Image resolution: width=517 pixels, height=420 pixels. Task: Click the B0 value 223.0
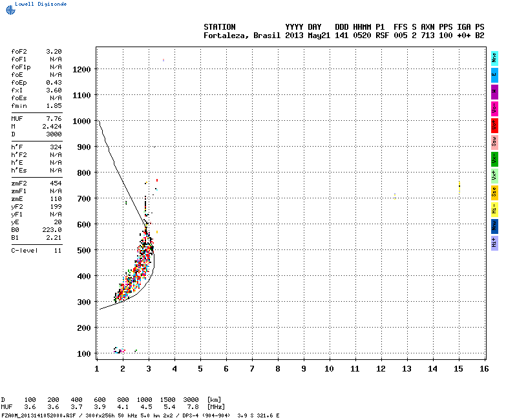pyautogui.click(x=52, y=230)
